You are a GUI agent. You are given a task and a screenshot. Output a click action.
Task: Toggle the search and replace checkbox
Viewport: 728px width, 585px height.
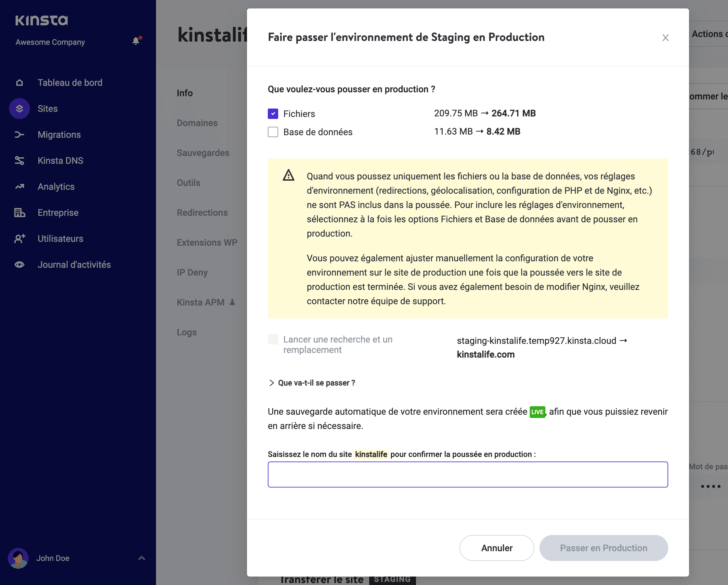coord(273,339)
